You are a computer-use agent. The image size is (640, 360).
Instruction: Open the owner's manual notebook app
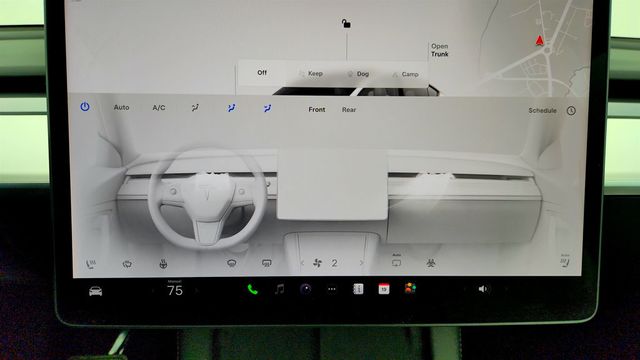coord(358,289)
